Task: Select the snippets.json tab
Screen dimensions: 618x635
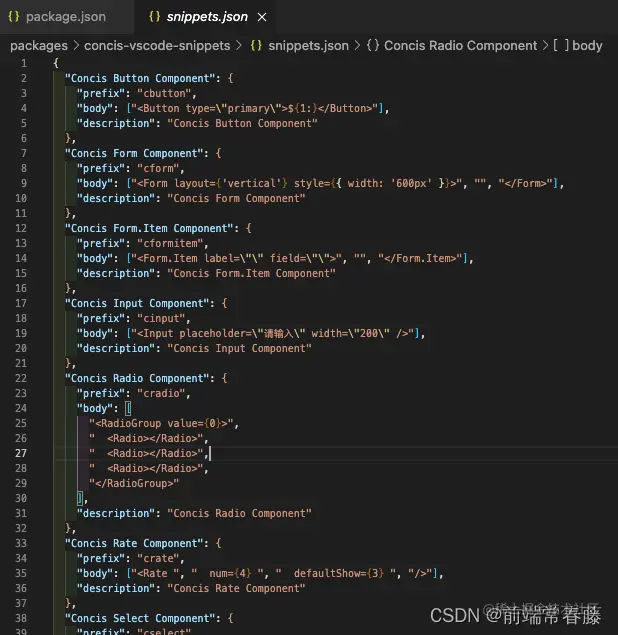Action: coord(207,17)
